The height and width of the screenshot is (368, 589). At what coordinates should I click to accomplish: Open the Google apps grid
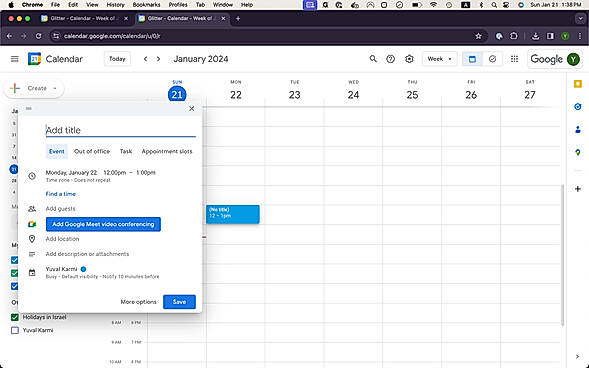pos(515,59)
